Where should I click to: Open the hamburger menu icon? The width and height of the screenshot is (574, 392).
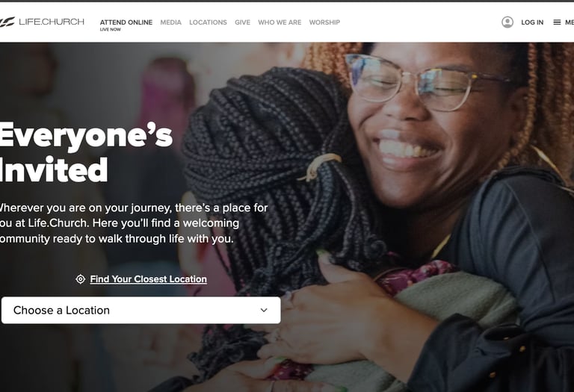point(557,22)
